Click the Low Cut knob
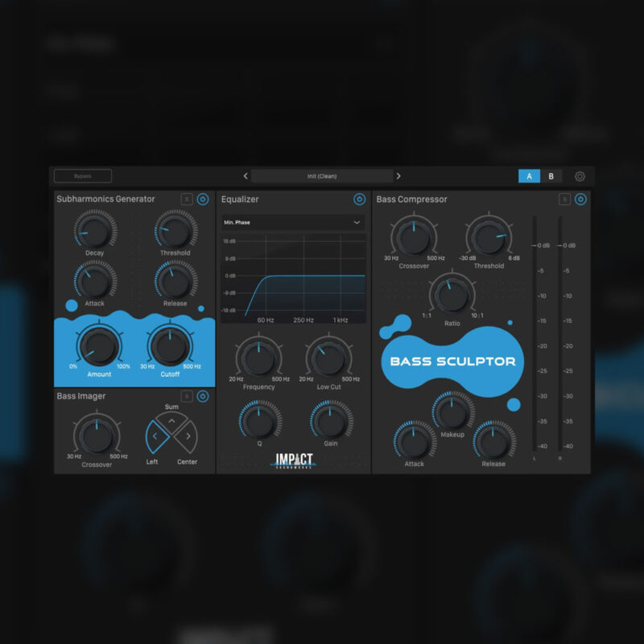The height and width of the screenshot is (644, 644). 328,358
